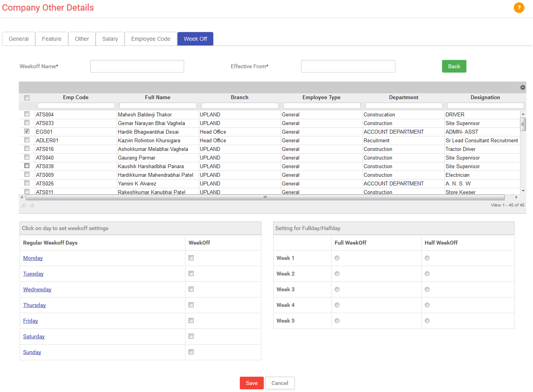533x392 pixels.
Task: Sort by the Designation column header
Action: coord(485,97)
